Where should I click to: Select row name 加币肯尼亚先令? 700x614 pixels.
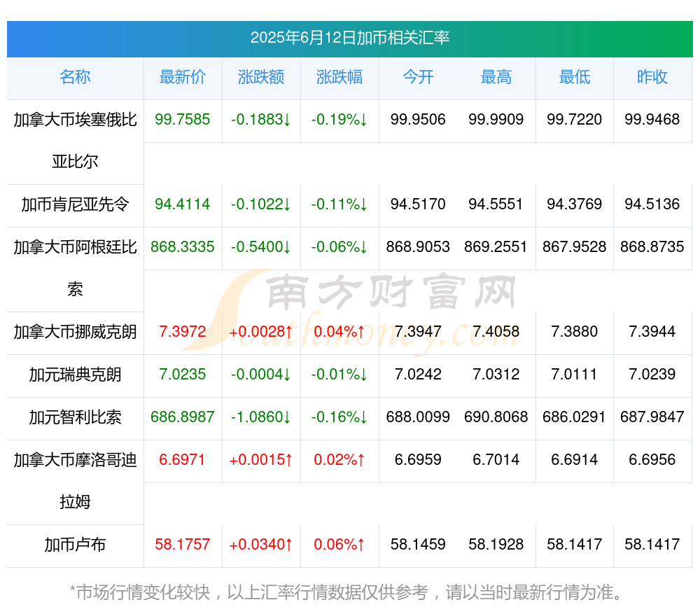coord(75,204)
